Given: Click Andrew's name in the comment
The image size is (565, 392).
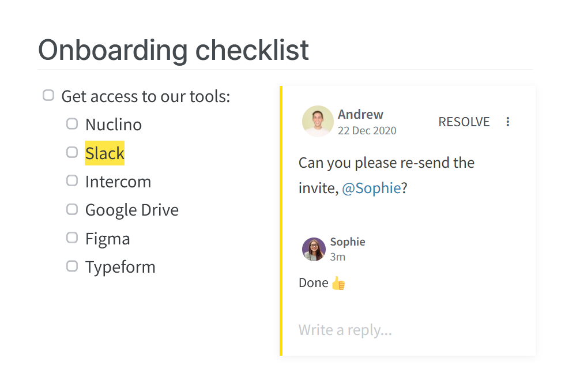Looking at the screenshot, I should tap(360, 114).
